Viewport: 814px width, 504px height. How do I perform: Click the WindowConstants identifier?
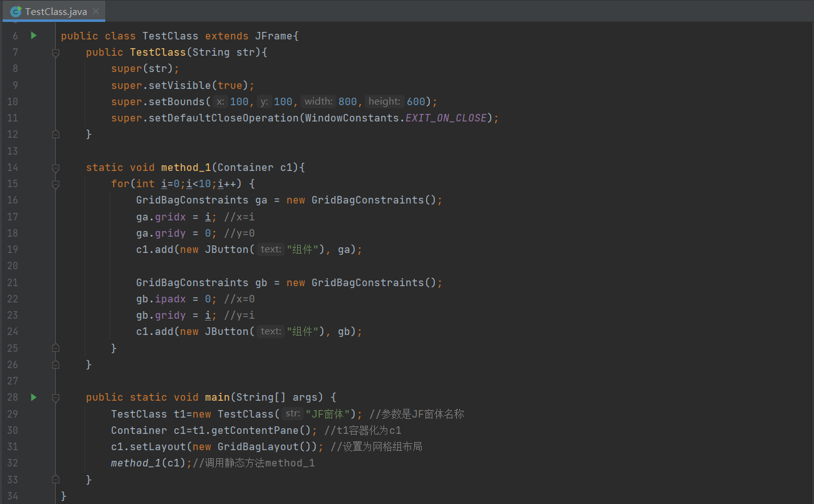tap(352, 118)
